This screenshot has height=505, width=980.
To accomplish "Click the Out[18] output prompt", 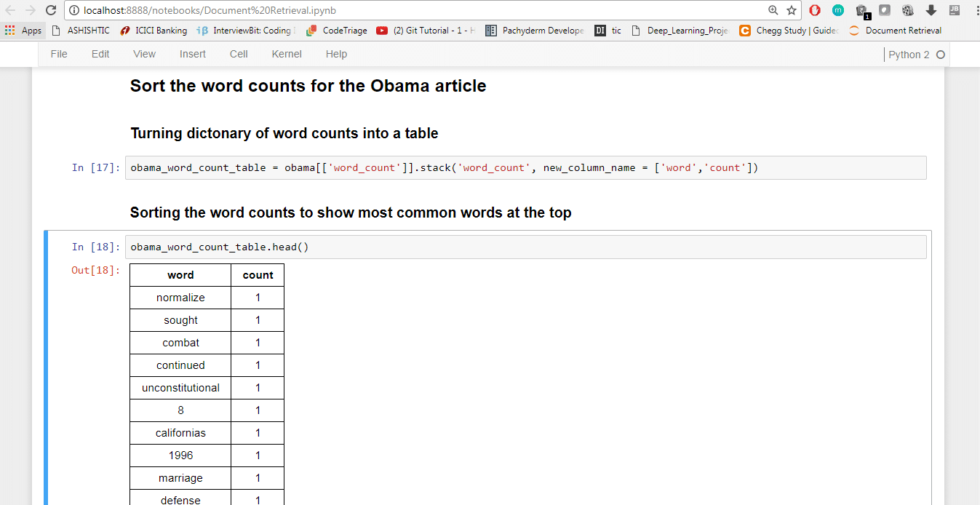I will 96,270.
